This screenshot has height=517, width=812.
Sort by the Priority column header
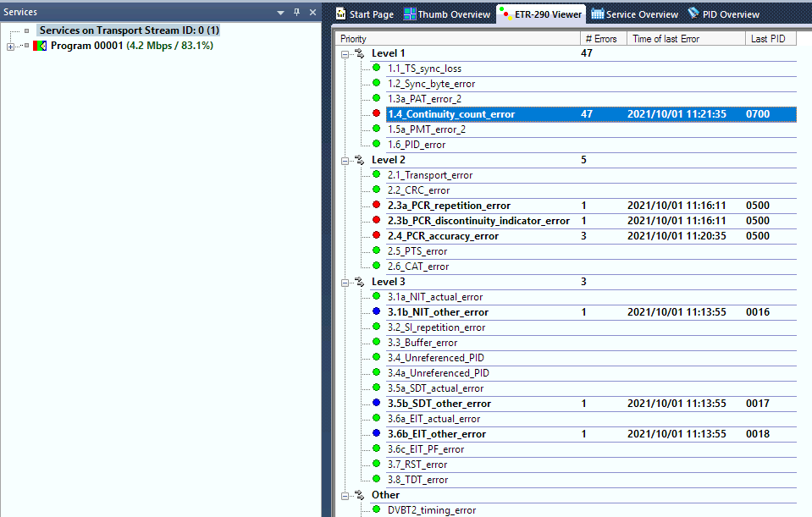[458, 39]
